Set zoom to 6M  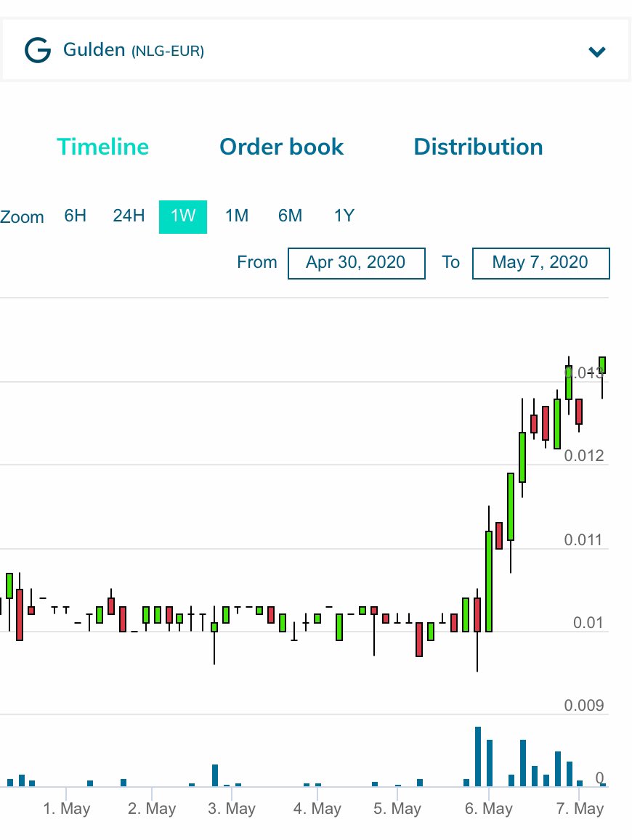(x=290, y=216)
